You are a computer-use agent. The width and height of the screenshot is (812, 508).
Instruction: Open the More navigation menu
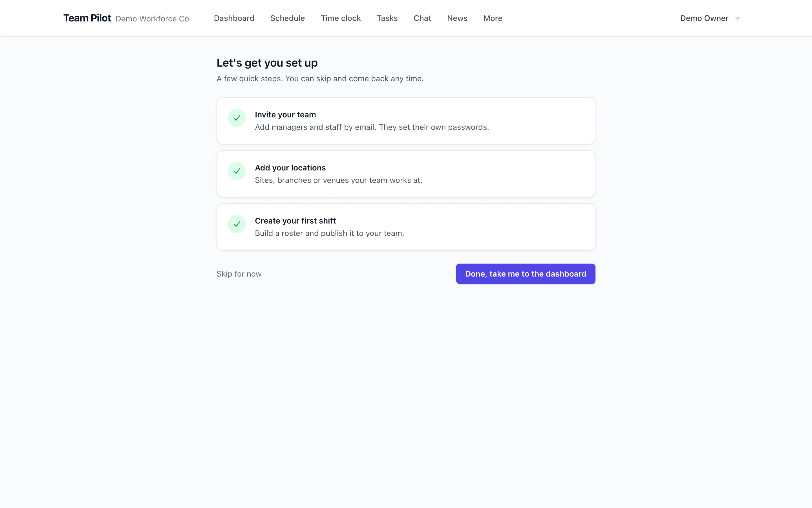tap(493, 18)
